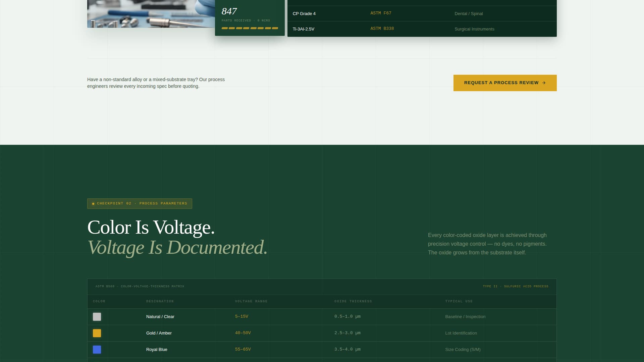Image resolution: width=644 pixels, height=362 pixels.
Task: Click the Dental / Spinal use label
Action: click(x=469, y=14)
